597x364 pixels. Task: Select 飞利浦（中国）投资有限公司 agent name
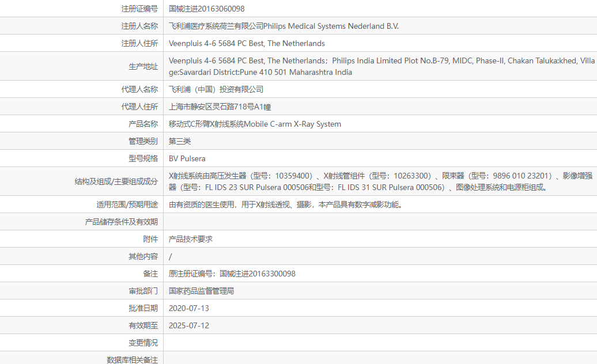click(x=216, y=89)
